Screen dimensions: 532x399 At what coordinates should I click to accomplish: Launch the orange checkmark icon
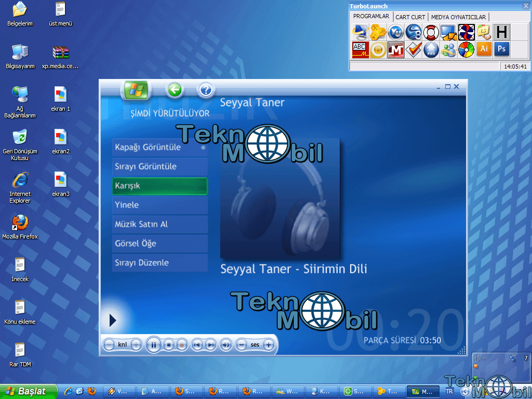point(413,50)
